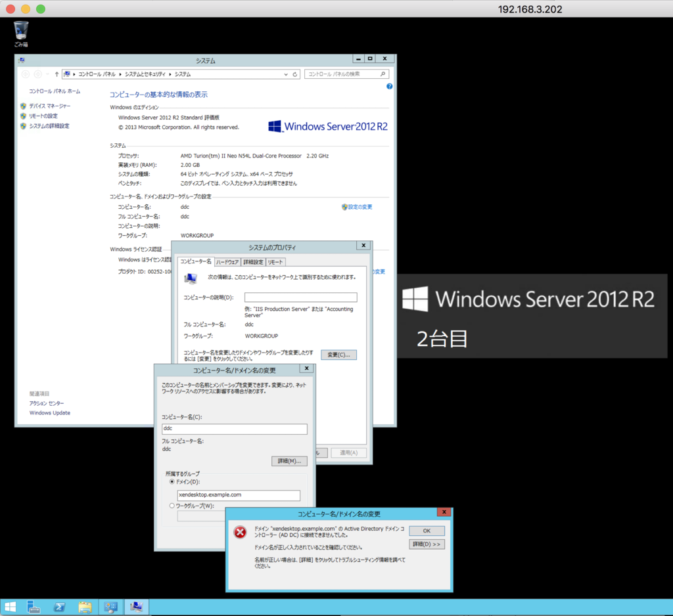
Task: Click the refresh icon in address bar
Action: click(x=295, y=74)
